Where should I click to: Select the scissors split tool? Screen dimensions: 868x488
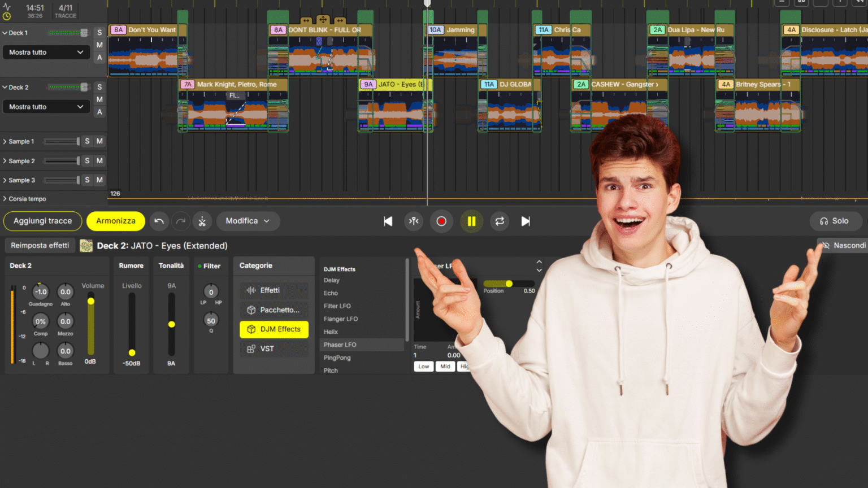coord(202,221)
